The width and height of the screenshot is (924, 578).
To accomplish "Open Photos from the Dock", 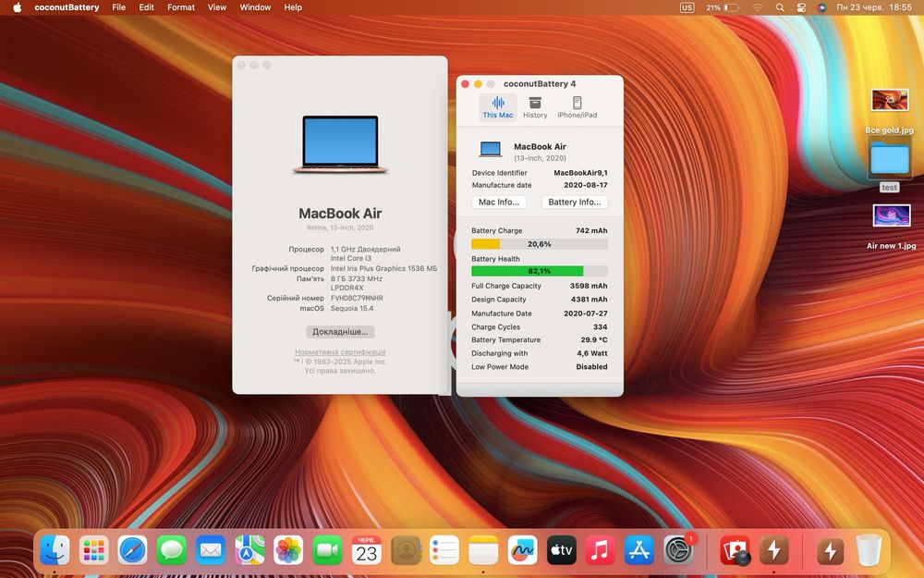I will (x=288, y=550).
